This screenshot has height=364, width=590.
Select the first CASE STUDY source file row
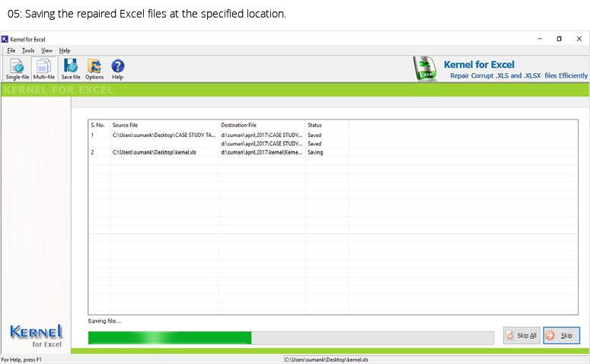pyautogui.click(x=333, y=135)
